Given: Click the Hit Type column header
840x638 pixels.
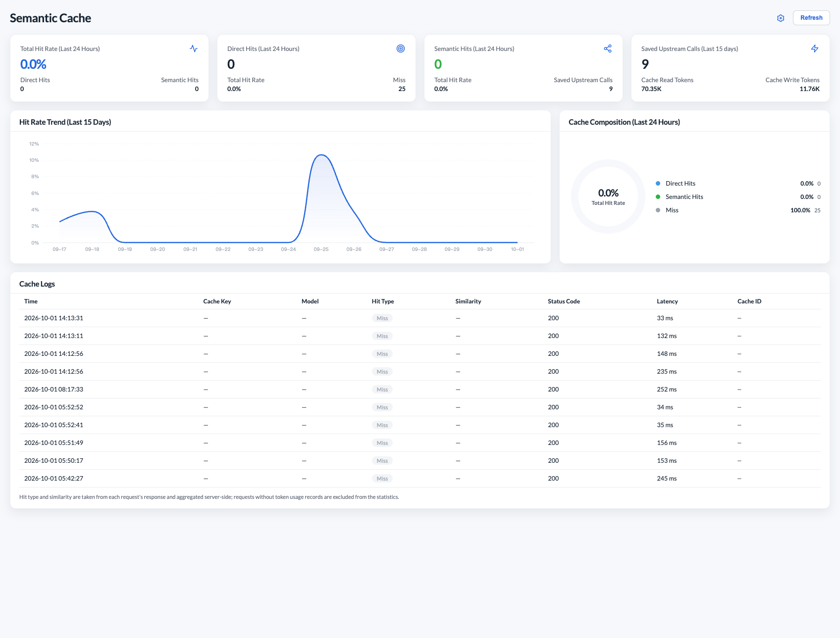Looking at the screenshot, I should pos(383,301).
